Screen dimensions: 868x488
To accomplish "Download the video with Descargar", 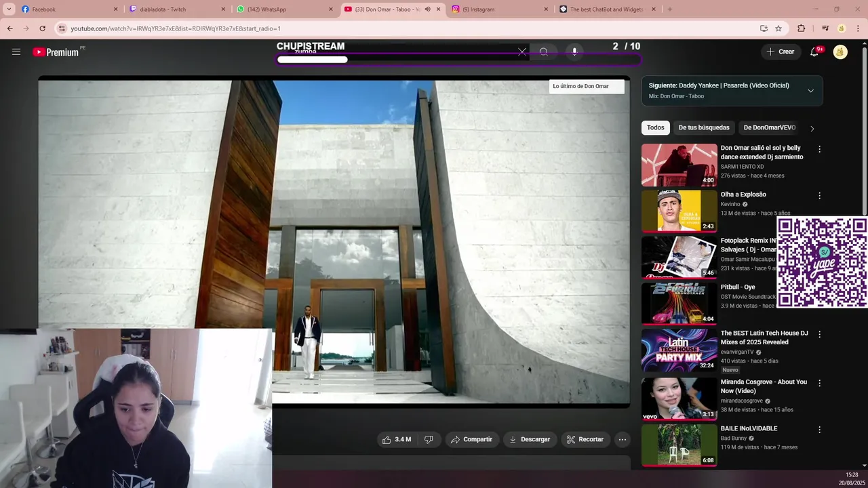I will pyautogui.click(x=530, y=439).
